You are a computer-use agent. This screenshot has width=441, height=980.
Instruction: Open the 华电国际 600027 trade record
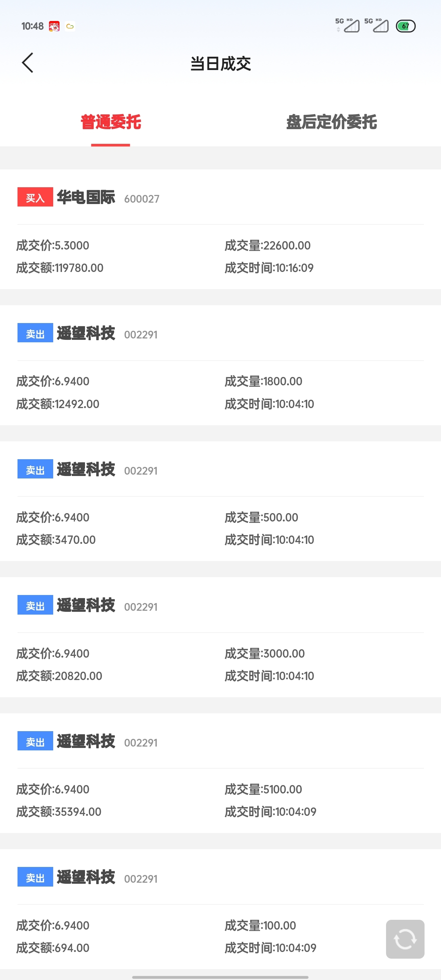(x=220, y=229)
